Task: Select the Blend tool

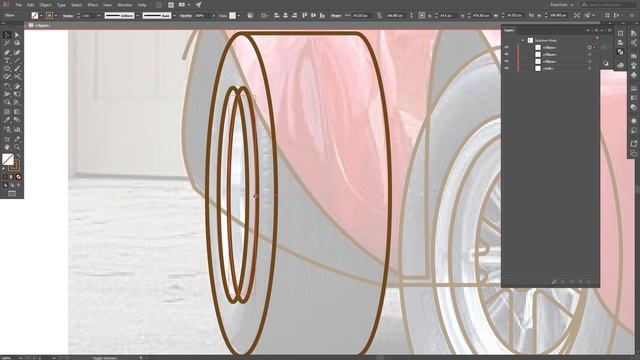Action: (x=17, y=120)
